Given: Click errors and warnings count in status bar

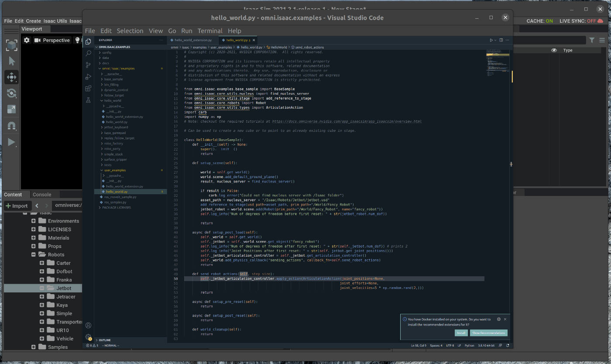Looking at the screenshot, I should point(93,345).
